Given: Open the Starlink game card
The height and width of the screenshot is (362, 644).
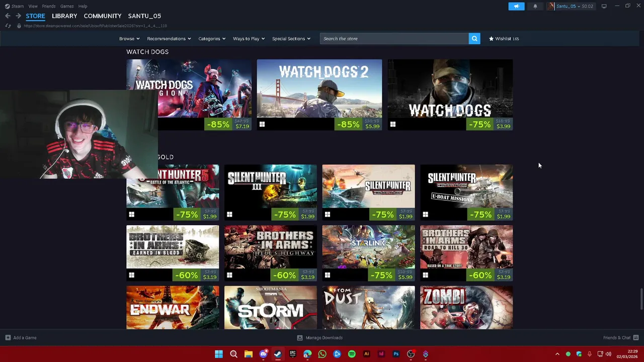Looking at the screenshot, I should pyautogui.click(x=369, y=253).
